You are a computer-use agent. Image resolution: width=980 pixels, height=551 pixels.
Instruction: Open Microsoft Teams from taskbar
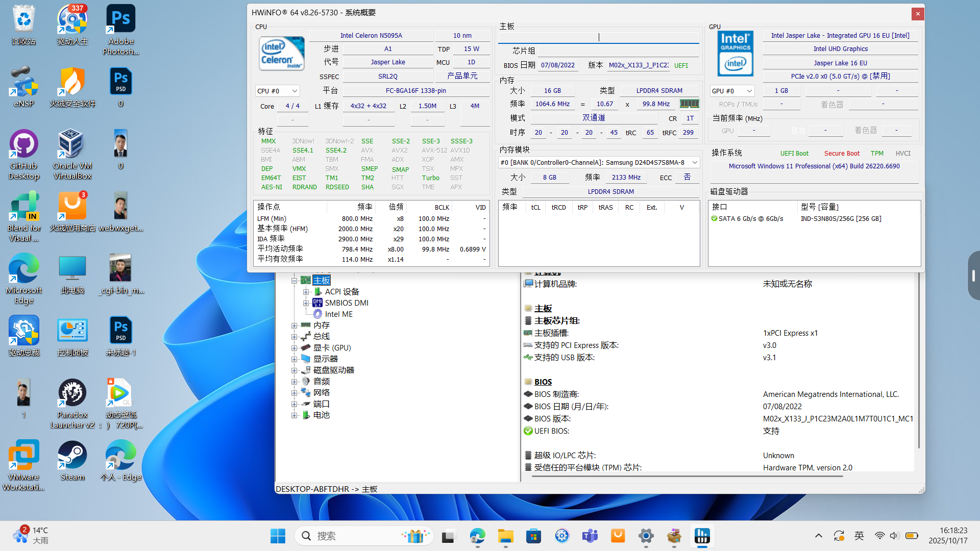(590, 536)
